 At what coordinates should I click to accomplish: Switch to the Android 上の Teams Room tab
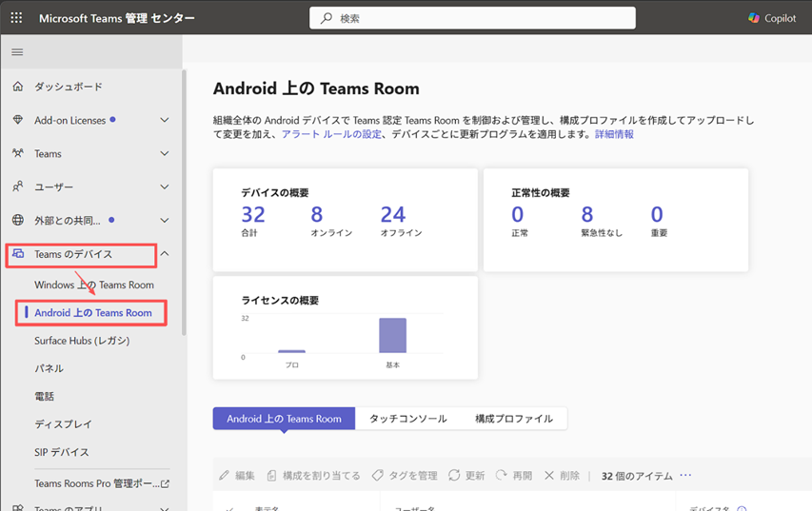(284, 419)
